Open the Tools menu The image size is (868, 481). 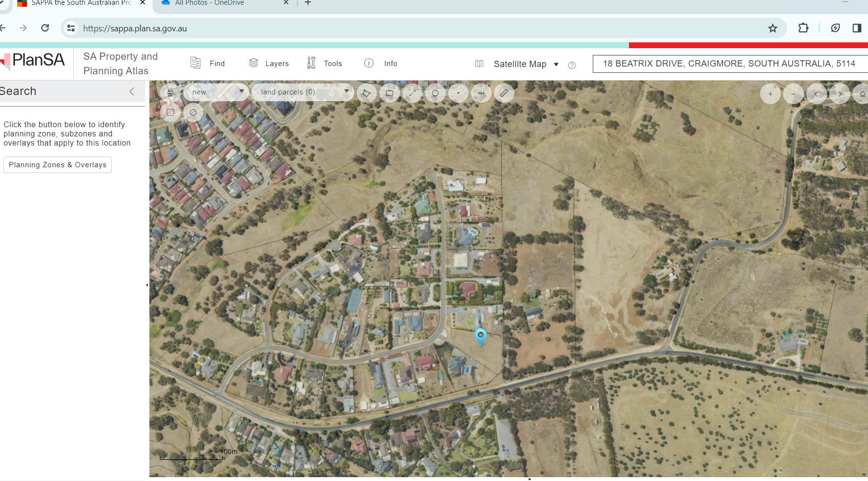(x=324, y=63)
